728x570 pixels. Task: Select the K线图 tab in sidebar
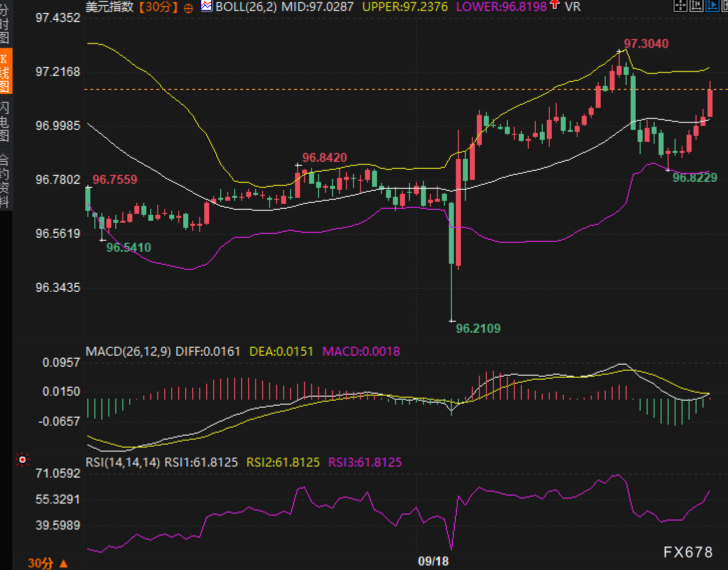[5, 71]
